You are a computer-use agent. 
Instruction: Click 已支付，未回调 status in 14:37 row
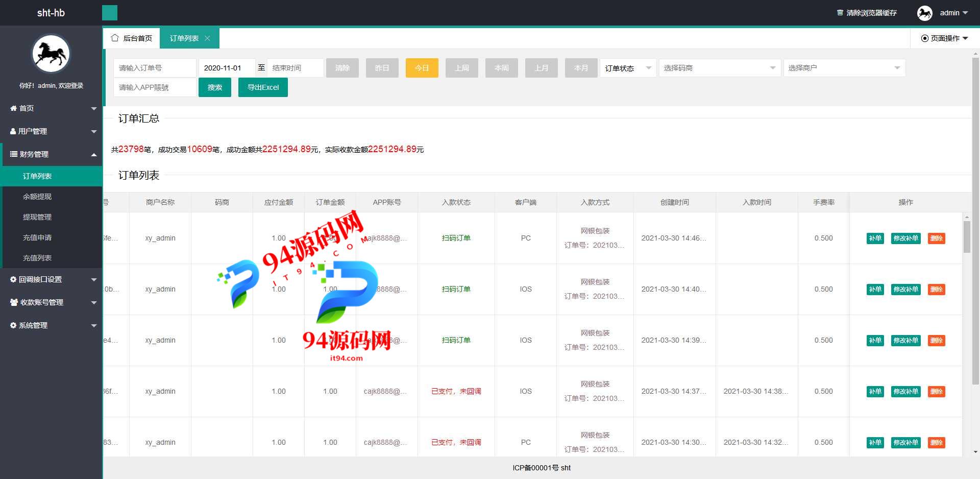tap(456, 391)
